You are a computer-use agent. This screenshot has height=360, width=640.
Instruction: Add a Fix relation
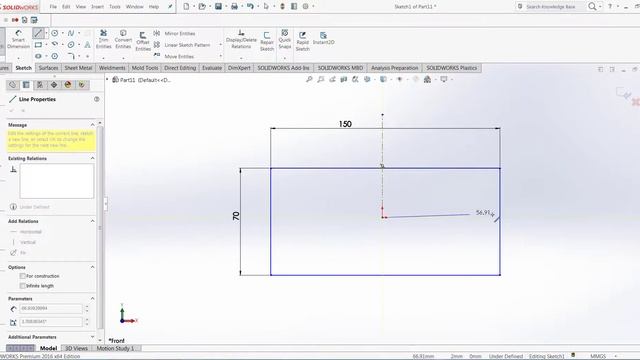(18, 253)
